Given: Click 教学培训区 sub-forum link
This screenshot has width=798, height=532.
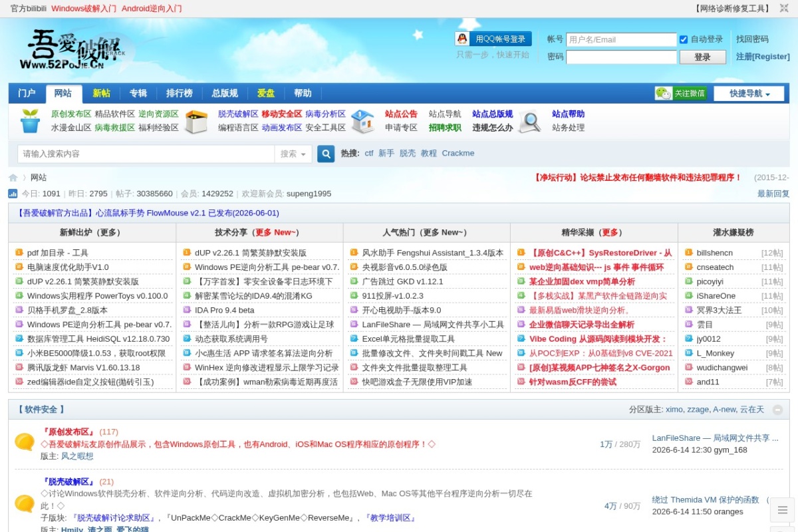Looking at the screenshot, I should point(391,518).
